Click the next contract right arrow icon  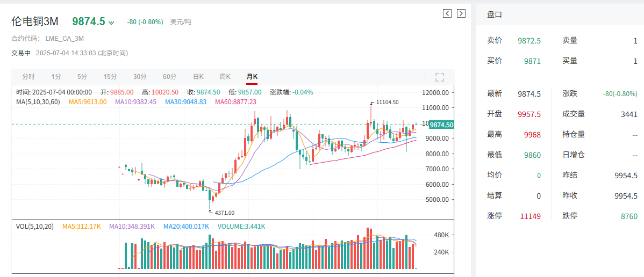461,13
